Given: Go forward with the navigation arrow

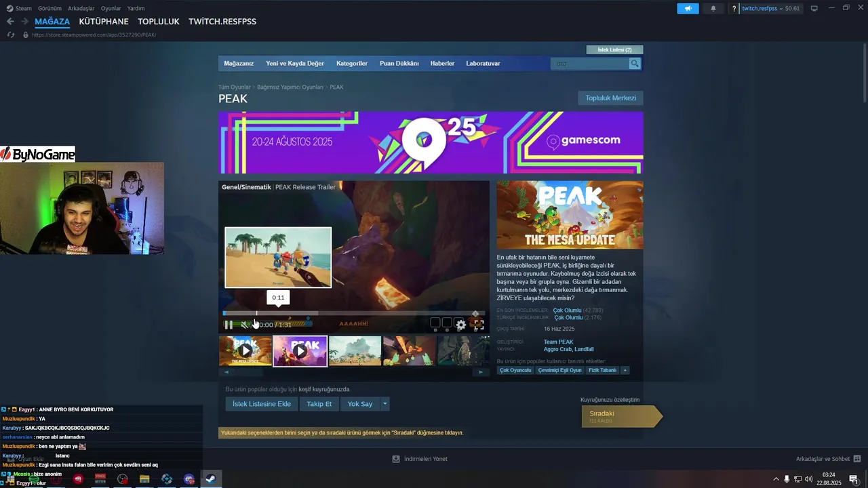Looking at the screenshot, I should click(x=24, y=21).
